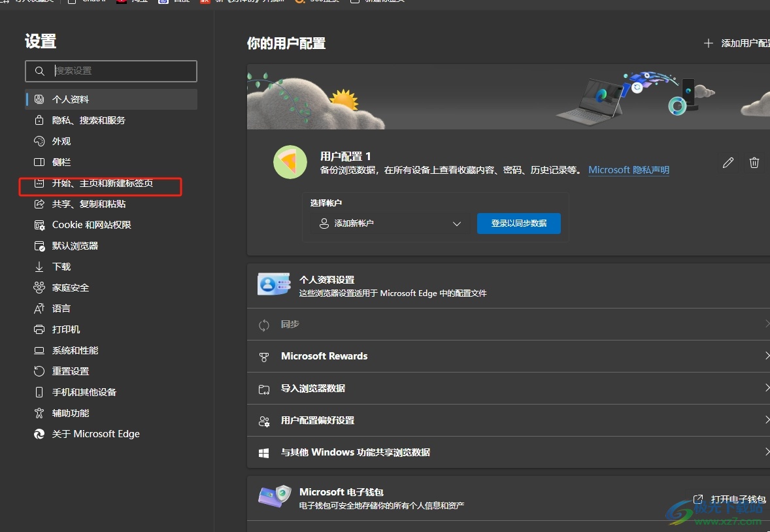Image resolution: width=770 pixels, height=532 pixels.
Task: Click the 关于 Microsoft Edge logo icon
Action: 39,434
